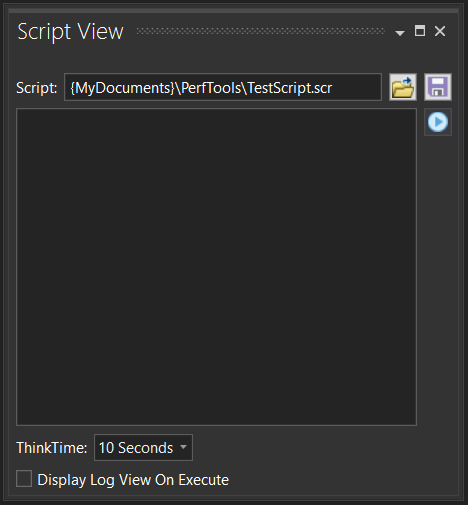Click inside the empty script editor area
The image size is (468, 505).
click(x=216, y=267)
